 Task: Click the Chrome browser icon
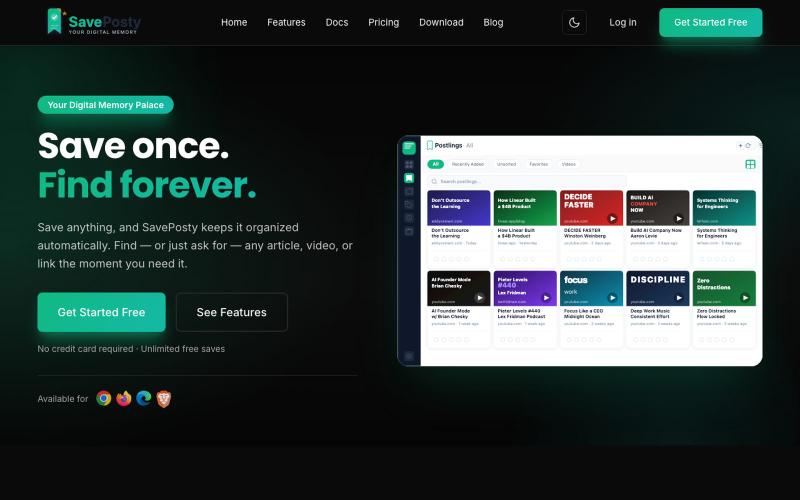click(x=104, y=398)
